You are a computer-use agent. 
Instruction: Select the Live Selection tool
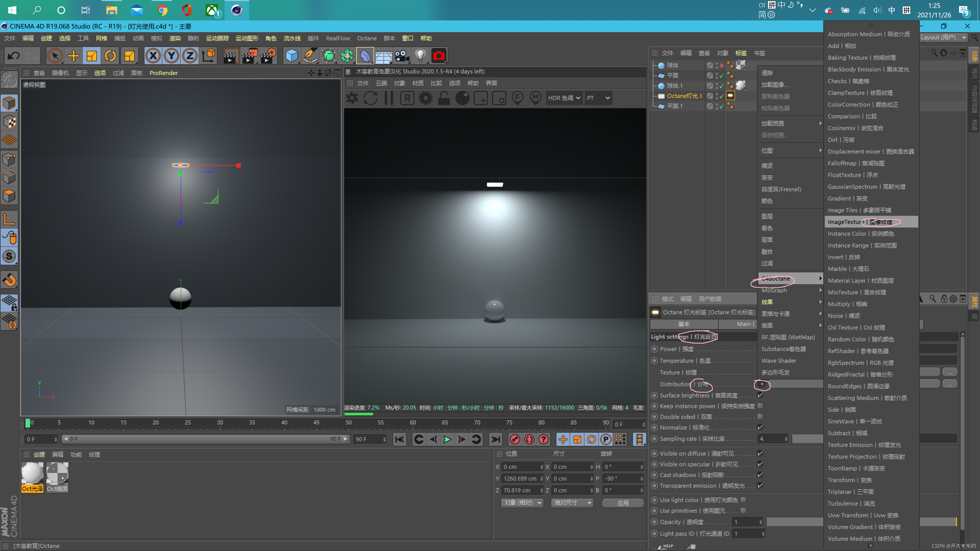[x=55, y=56]
